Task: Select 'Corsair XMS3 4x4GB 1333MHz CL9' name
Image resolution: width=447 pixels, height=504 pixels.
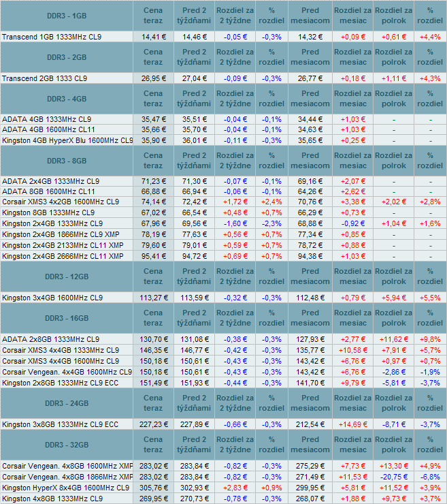Action: click(x=61, y=350)
